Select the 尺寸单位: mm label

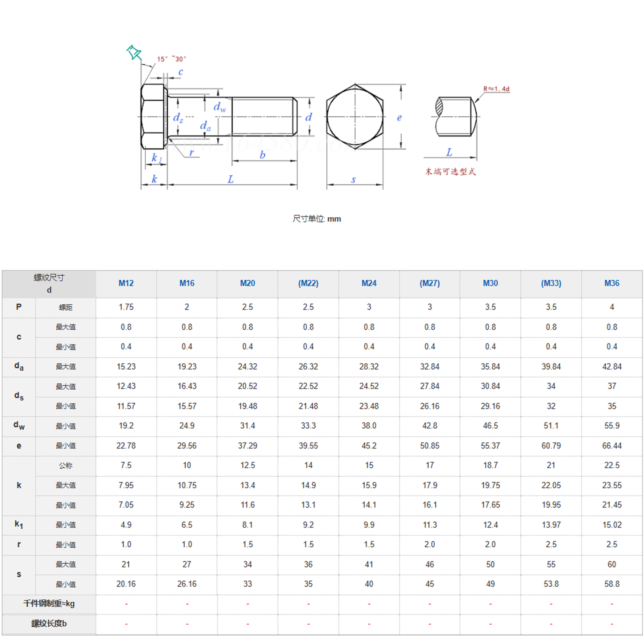[x=317, y=219]
